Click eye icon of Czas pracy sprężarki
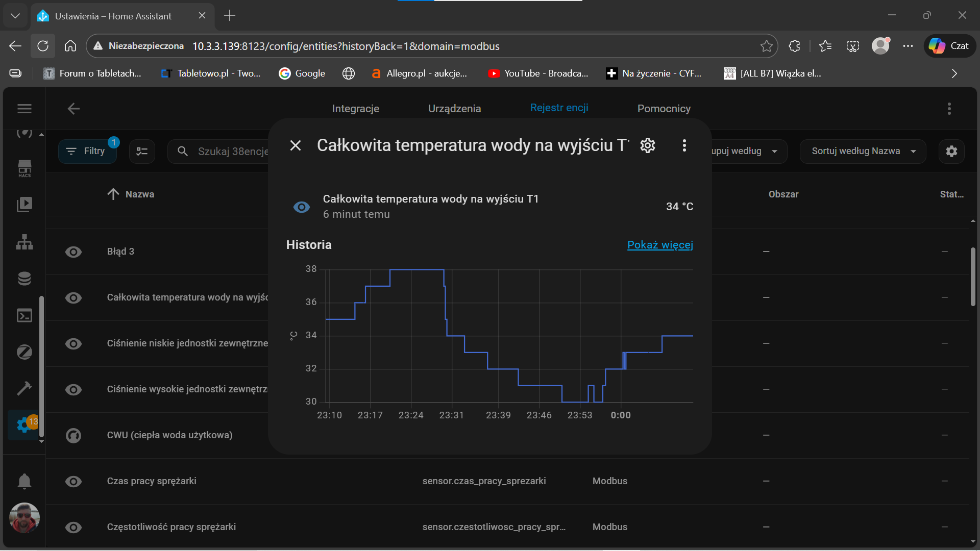The image size is (980, 551). [73, 481]
